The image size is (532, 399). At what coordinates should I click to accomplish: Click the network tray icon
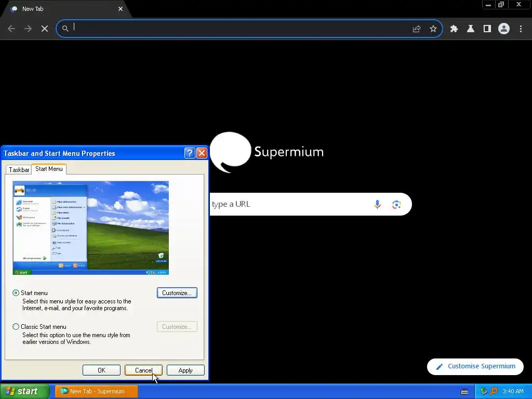[484, 391]
